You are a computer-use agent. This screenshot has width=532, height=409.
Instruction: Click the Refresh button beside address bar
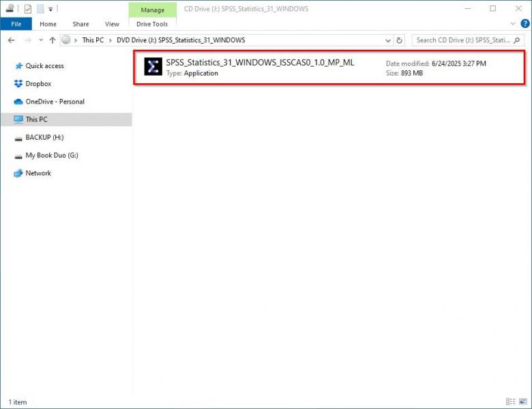(x=400, y=40)
